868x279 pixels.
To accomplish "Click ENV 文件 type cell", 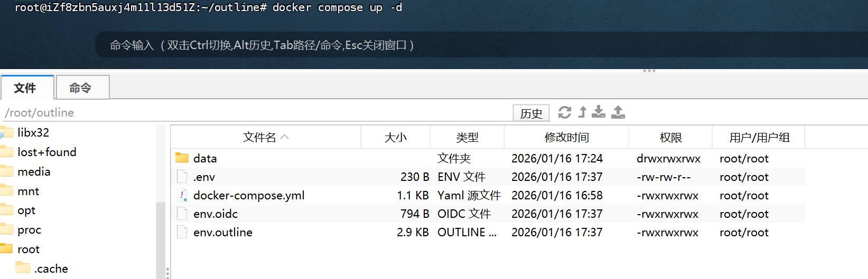I will tap(461, 177).
